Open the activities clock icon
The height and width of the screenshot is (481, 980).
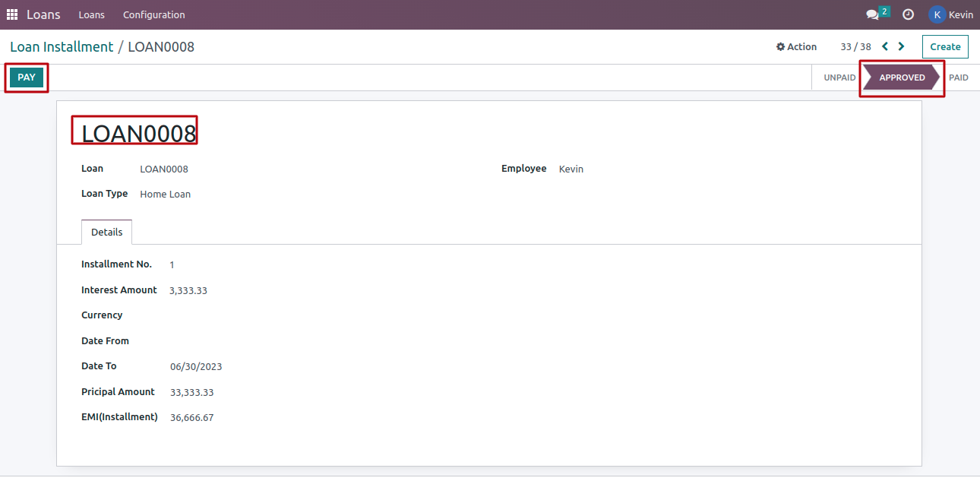point(908,14)
